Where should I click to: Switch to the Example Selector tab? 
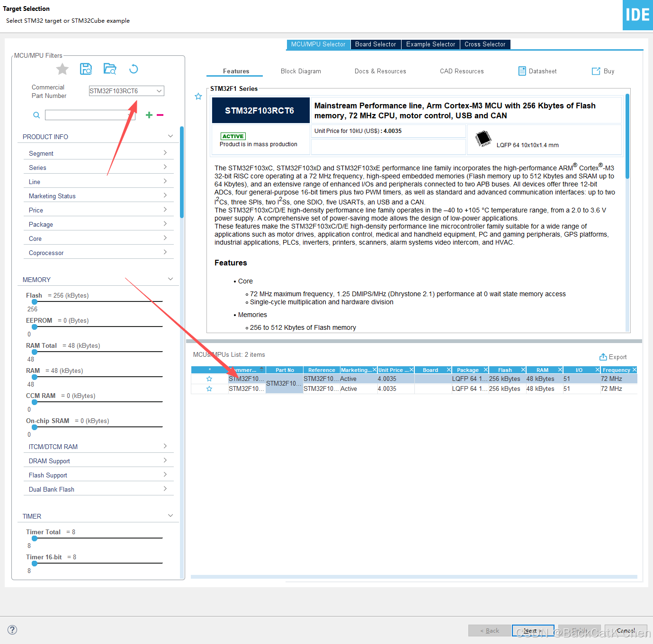[430, 44]
